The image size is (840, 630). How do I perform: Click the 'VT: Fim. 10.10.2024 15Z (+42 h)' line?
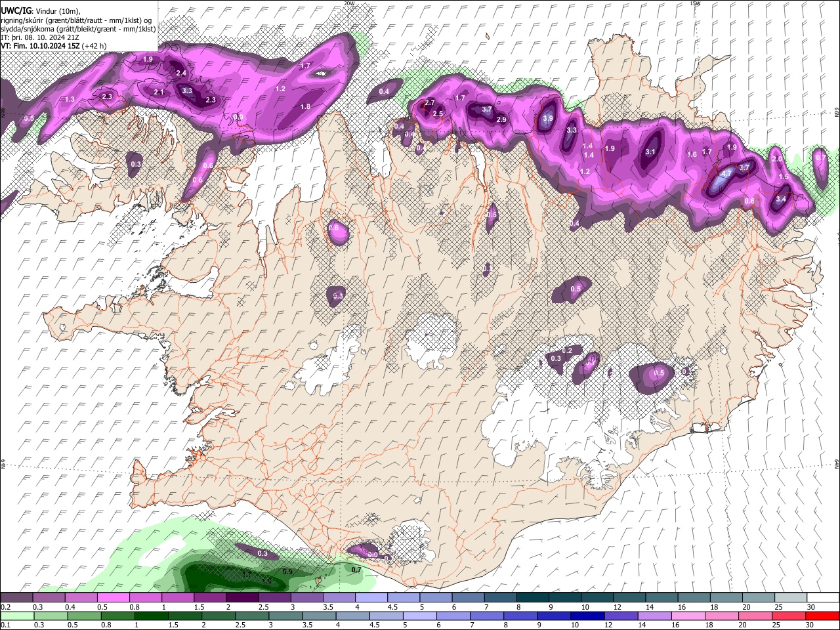pyautogui.click(x=54, y=46)
